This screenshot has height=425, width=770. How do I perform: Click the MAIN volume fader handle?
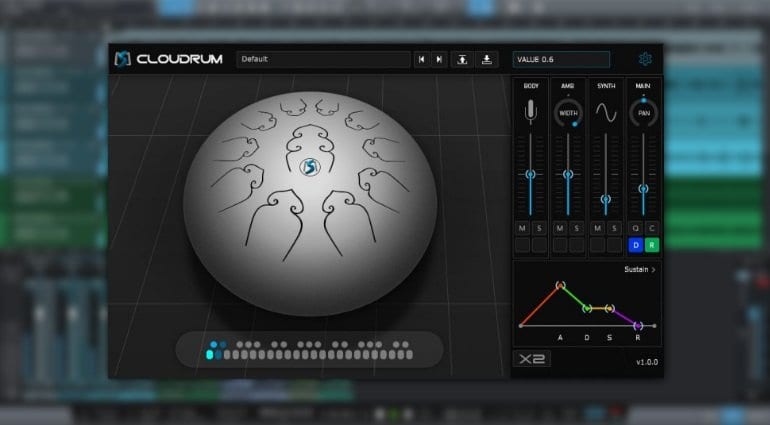643,189
